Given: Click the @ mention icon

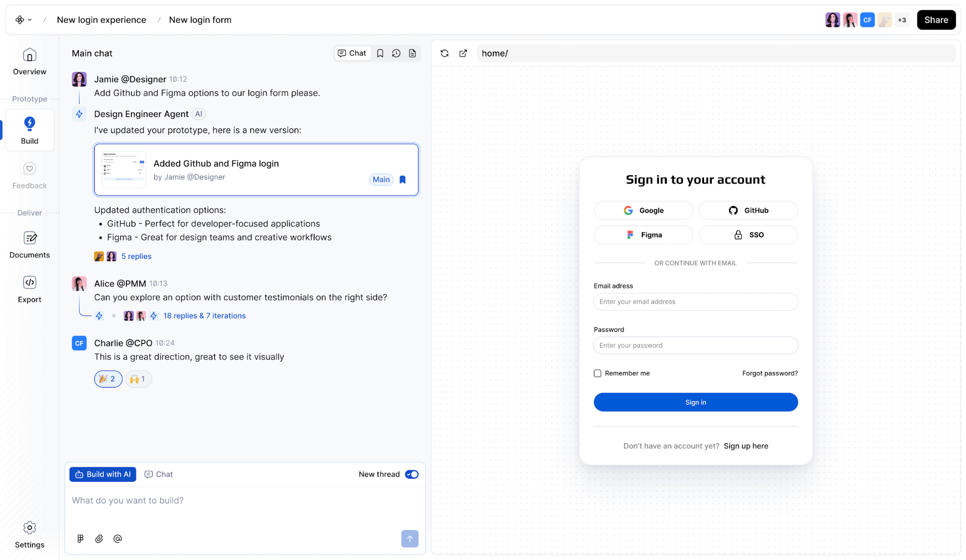Looking at the screenshot, I should (117, 538).
